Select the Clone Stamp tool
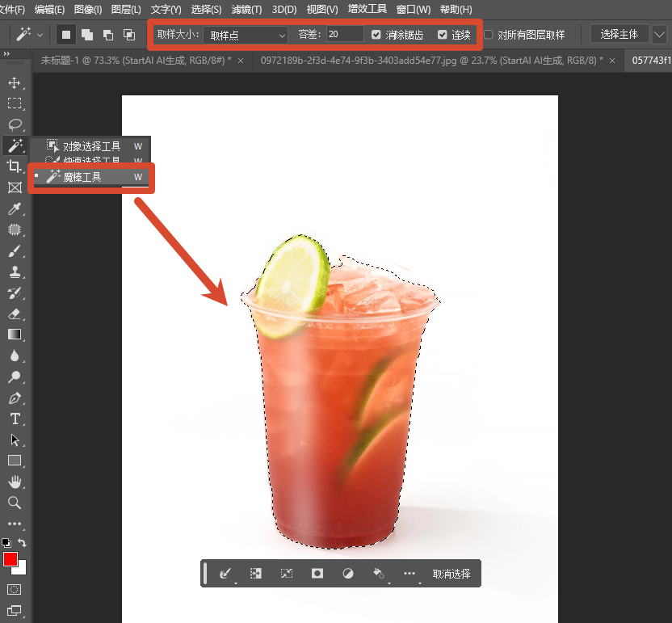This screenshot has width=672, height=623. (15, 272)
